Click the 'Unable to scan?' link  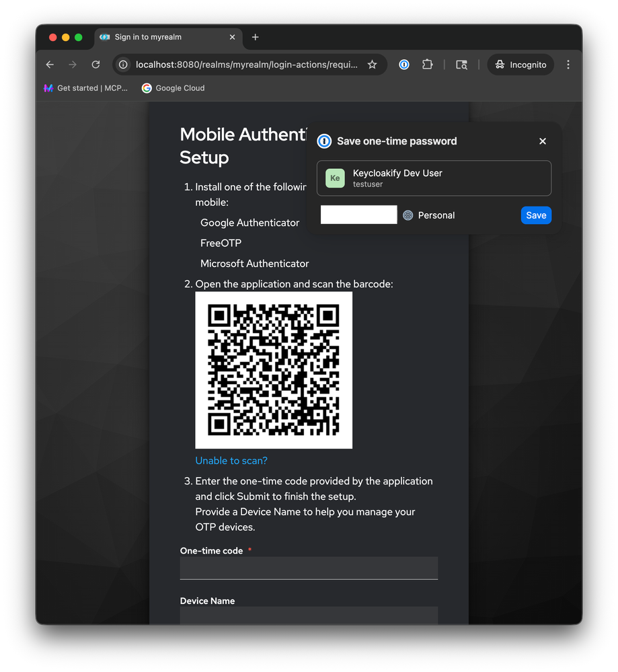coord(231,461)
